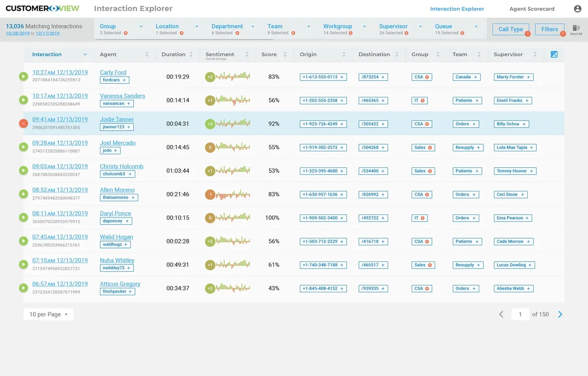
Task: Remove the CSA group tag in Carly Ford row
Action: [427, 77]
